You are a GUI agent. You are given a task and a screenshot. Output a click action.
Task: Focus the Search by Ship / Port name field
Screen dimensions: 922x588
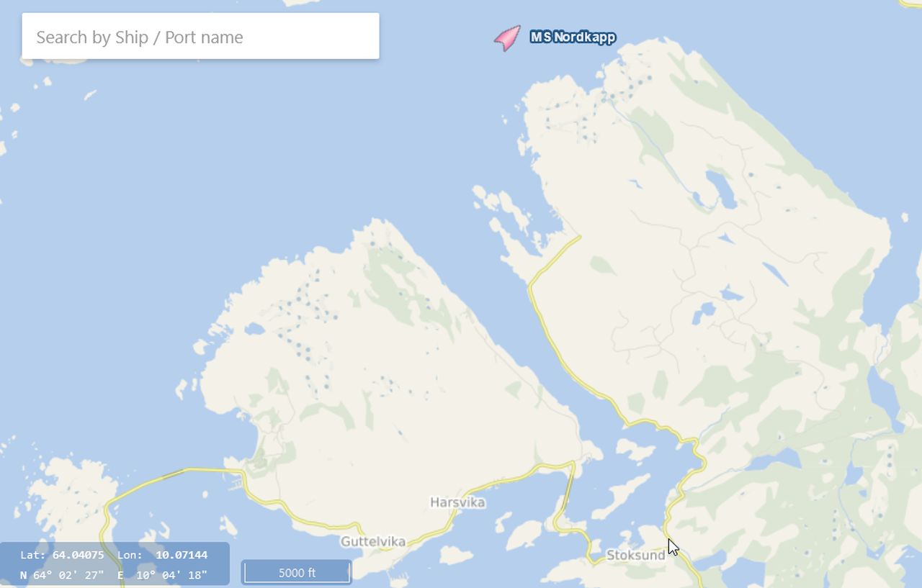200,36
